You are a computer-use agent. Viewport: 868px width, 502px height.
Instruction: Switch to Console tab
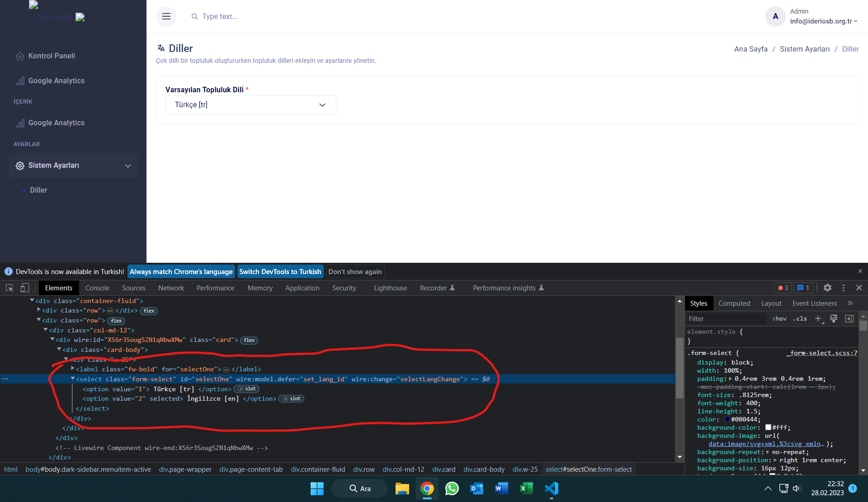pyautogui.click(x=97, y=288)
